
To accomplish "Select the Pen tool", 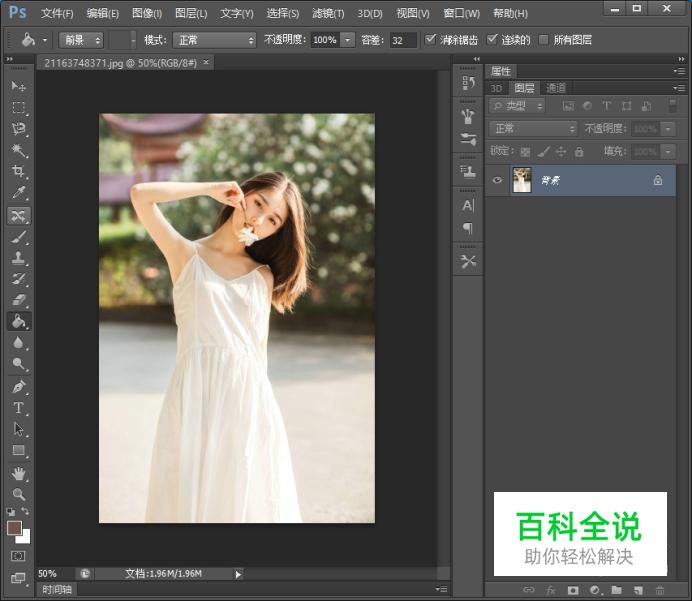I will click(x=18, y=387).
